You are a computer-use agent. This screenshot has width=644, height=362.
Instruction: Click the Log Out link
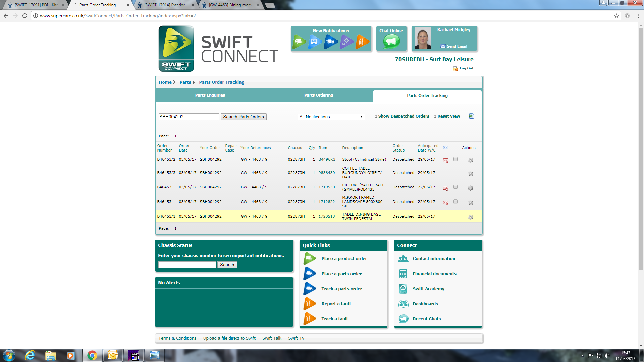click(x=466, y=68)
